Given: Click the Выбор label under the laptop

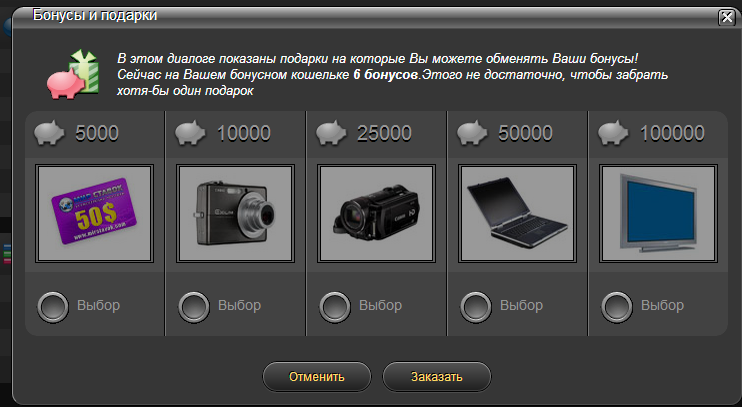Looking at the screenshot, I should [x=521, y=305].
